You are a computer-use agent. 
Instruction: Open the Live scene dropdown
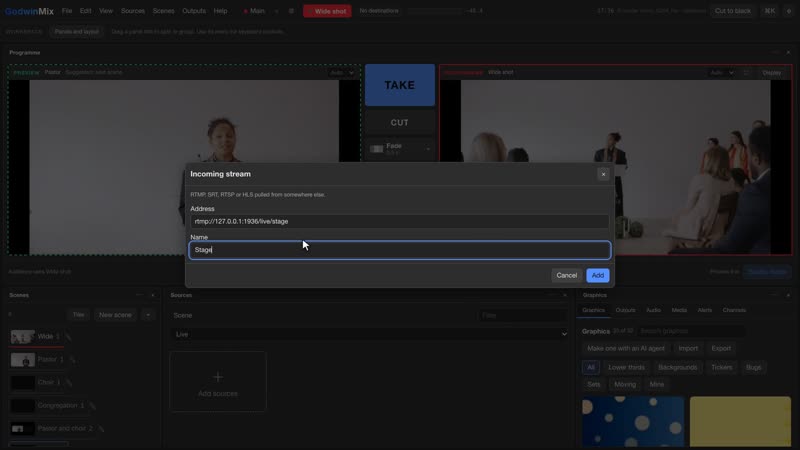(370, 334)
